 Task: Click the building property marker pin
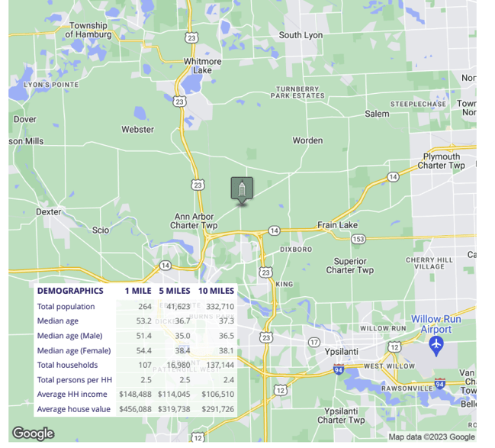[242, 191]
